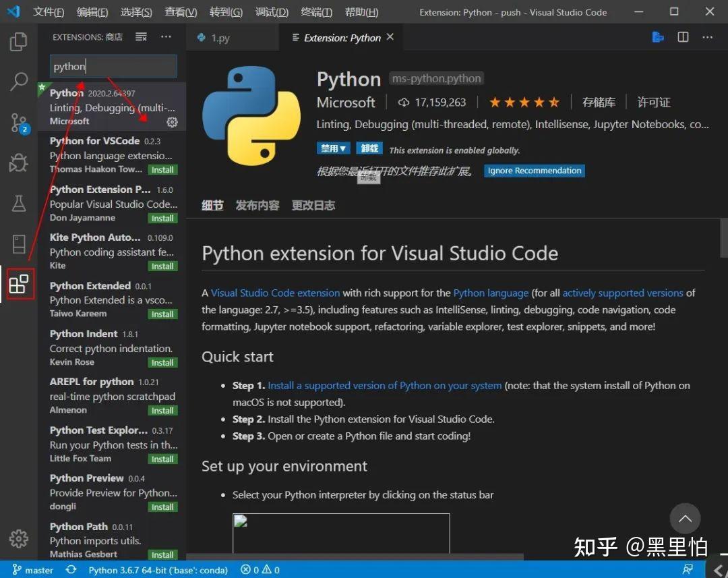Select Python interpreter 3.6.7 64-bit in status bar

coord(158,570)
